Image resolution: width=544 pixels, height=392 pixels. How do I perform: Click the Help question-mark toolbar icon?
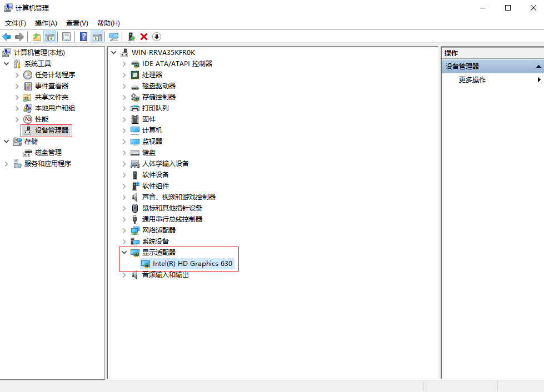click(83, 37)
